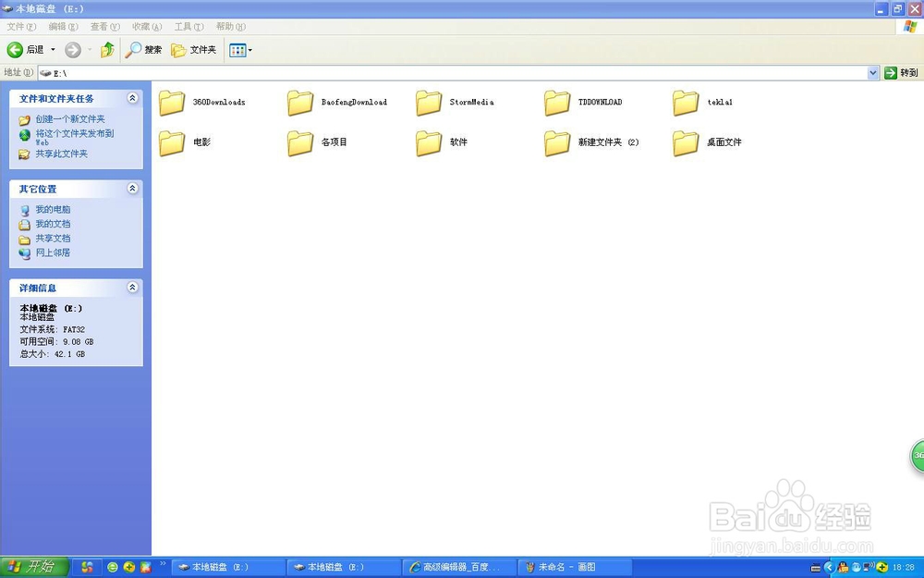
Task: Click first quick launch colorful icon
Action: pyautogui.click(x=87, y=568)
